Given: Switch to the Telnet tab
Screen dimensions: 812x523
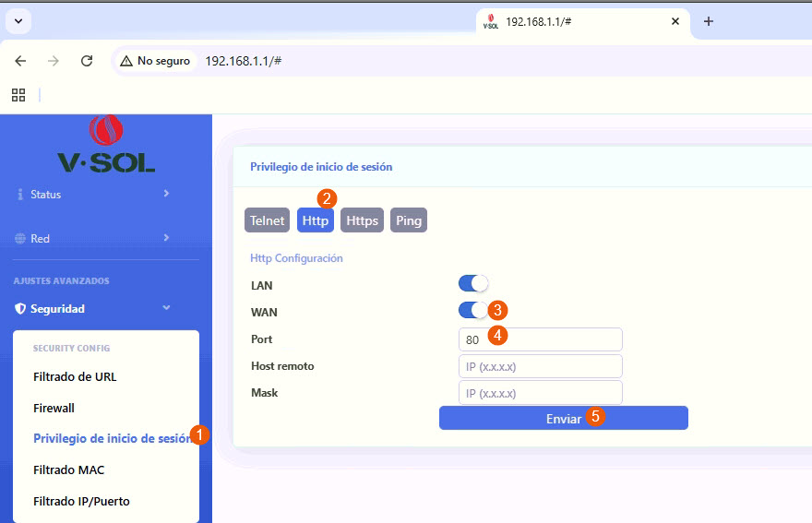Looking at the screenshot, I should pos(267,220).
